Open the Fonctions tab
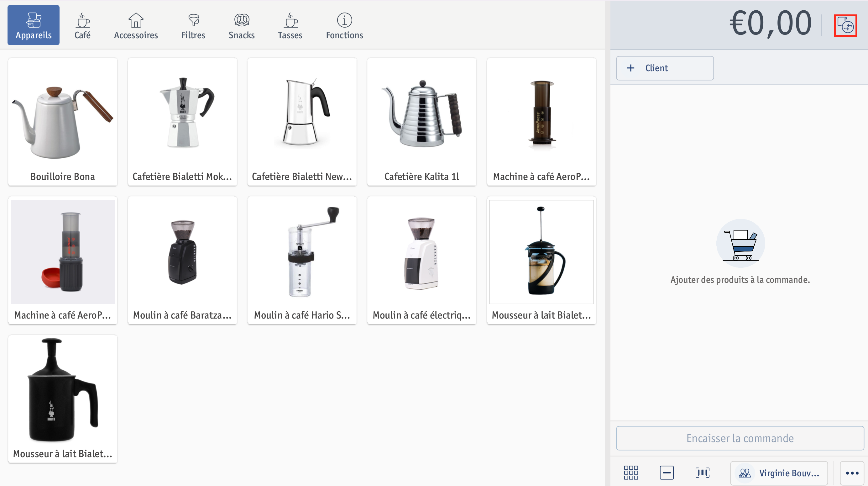The width and height of the screenshot is (868, 486). pos(344,25)
